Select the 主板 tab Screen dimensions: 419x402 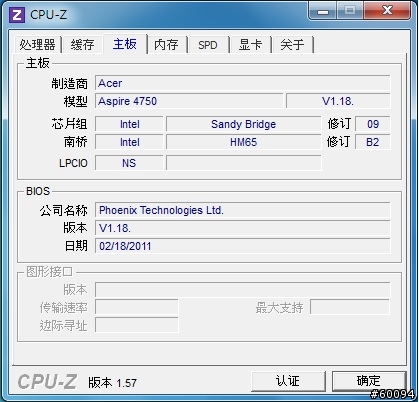click(x=125, y=44)
